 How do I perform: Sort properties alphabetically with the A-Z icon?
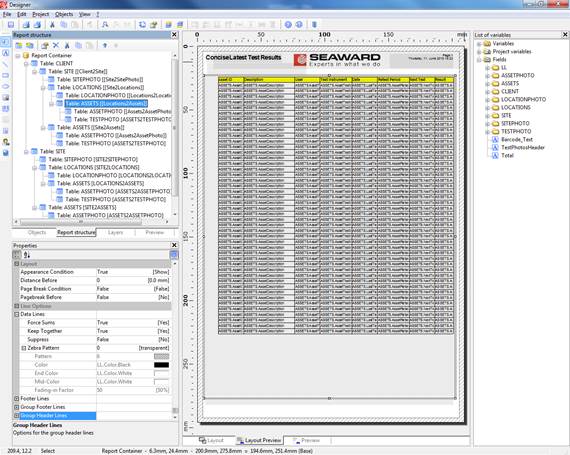(27, 255)
